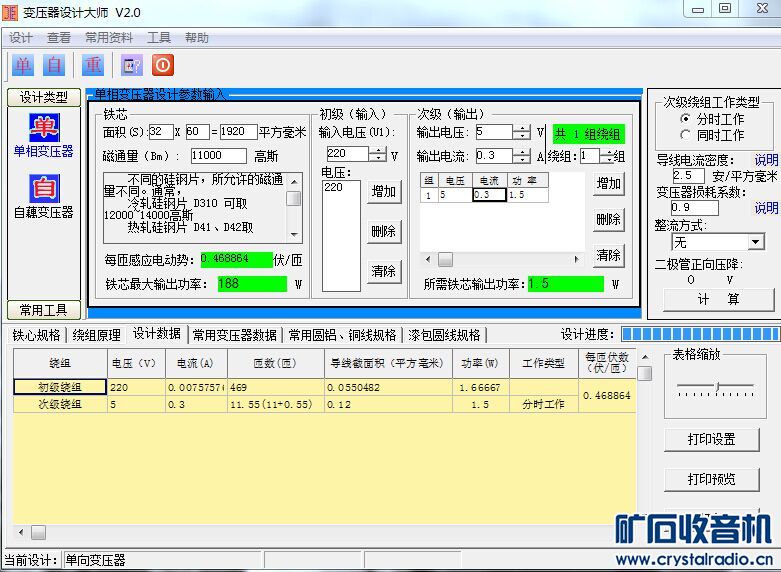Screen dimensions: 781x572
Task: Click the 导线电流密度 field 2.5
Action: pos(688,175)
